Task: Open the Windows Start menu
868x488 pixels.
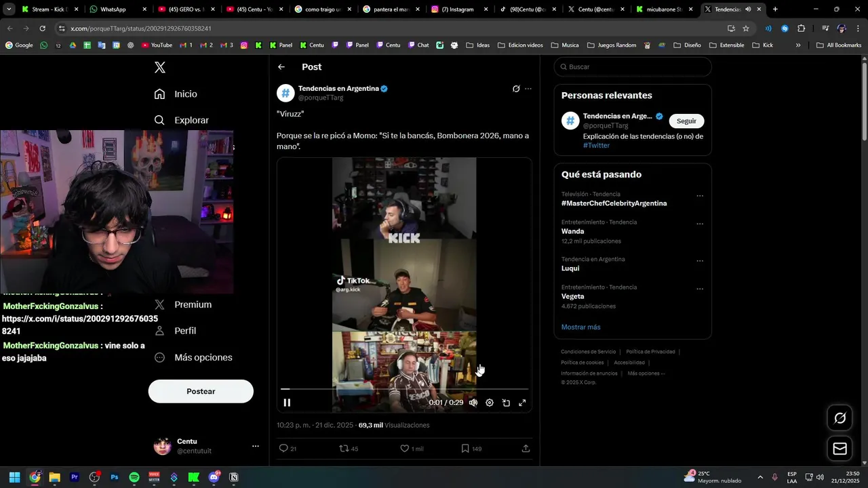Action: (14, 477)
